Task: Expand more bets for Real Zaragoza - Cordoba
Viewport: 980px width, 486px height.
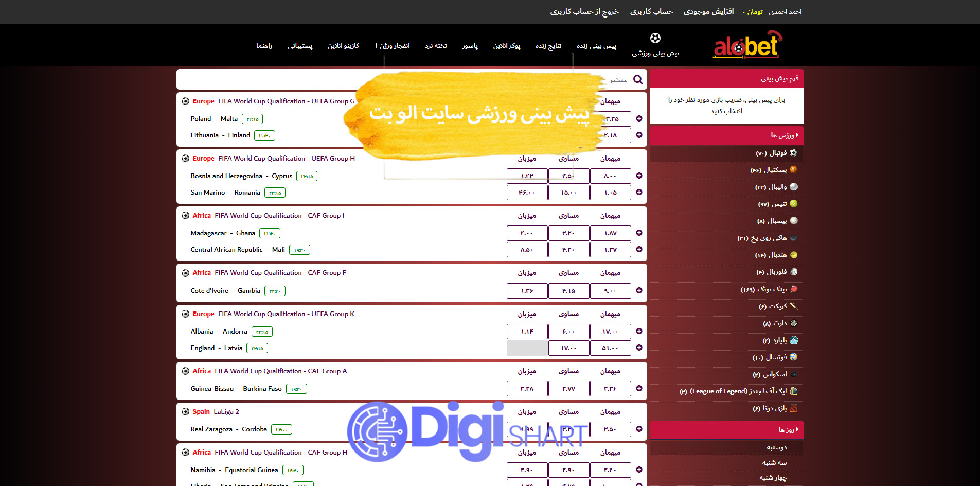Action: (639, 429)
